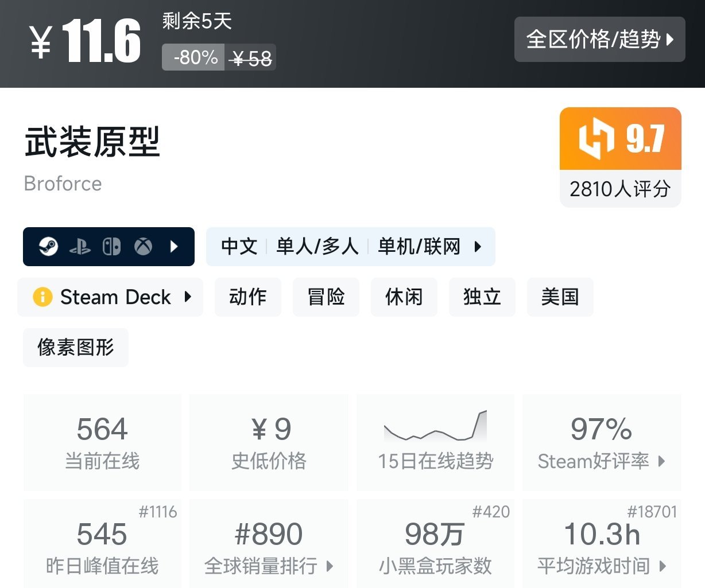Expand the 单机/联网 details arrow
Image resolution: width=705 pixels, height=588 pixels.
(x=478, y=247)
